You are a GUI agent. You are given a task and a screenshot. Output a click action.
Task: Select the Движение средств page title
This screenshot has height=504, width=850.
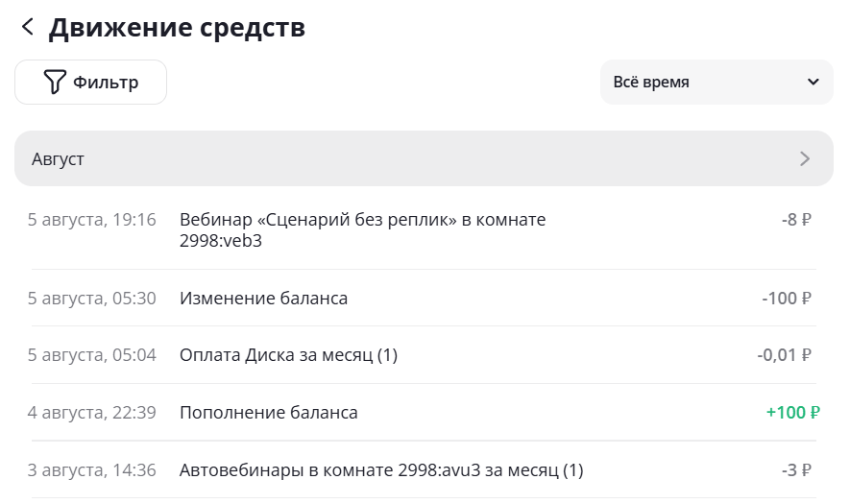pyautogui.click(x=177, y=28)
